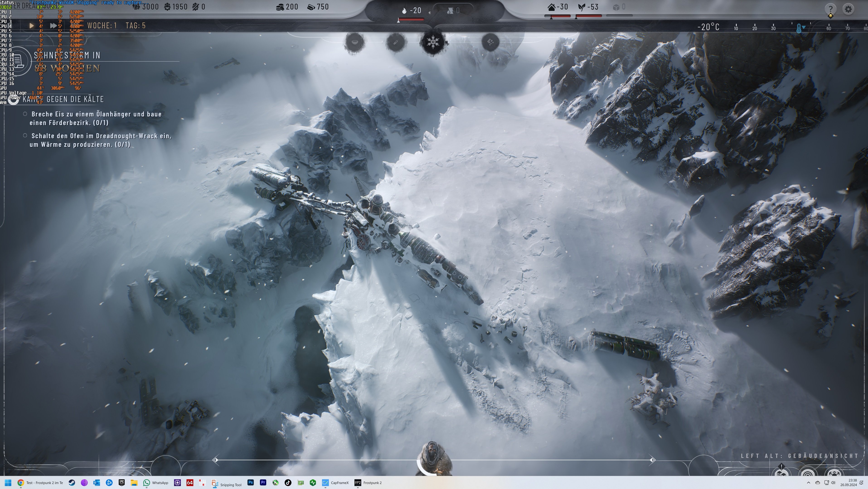
Task: Select the snowflake frost icon
Action: tap(433, 42)
